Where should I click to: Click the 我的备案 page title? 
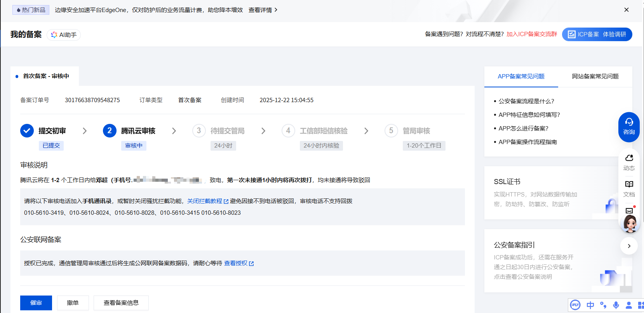(26, 35)
